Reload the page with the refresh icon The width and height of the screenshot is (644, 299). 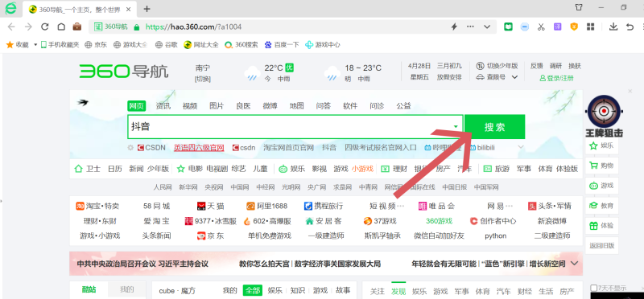coord(45,27)
